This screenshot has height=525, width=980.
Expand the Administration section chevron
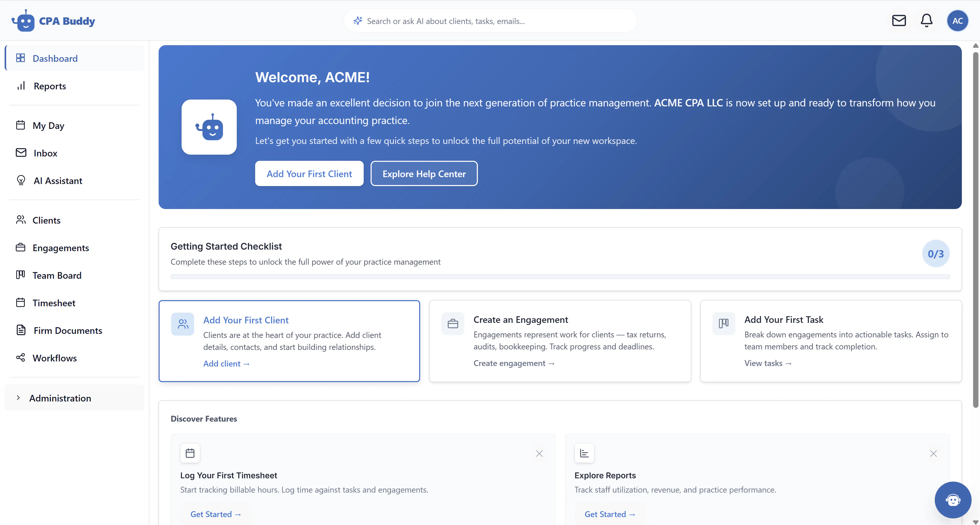click(18, 398)
